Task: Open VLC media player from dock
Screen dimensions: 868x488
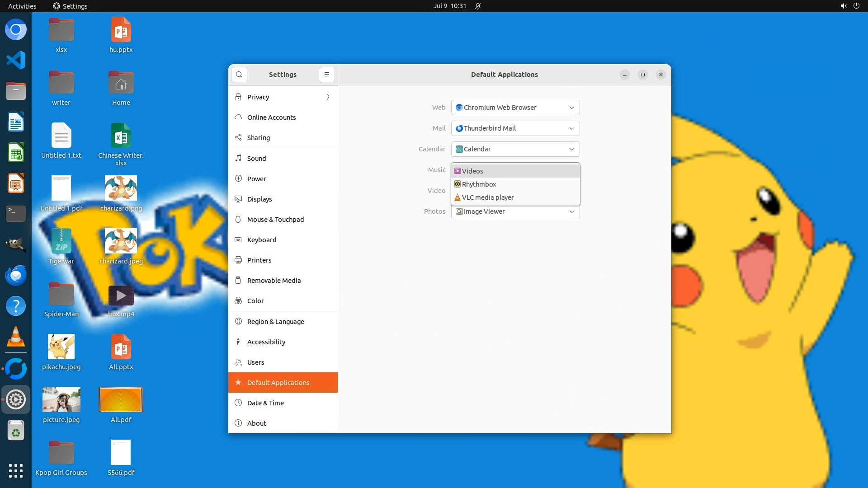Action: pyautogui.click(x=16, y=337)
